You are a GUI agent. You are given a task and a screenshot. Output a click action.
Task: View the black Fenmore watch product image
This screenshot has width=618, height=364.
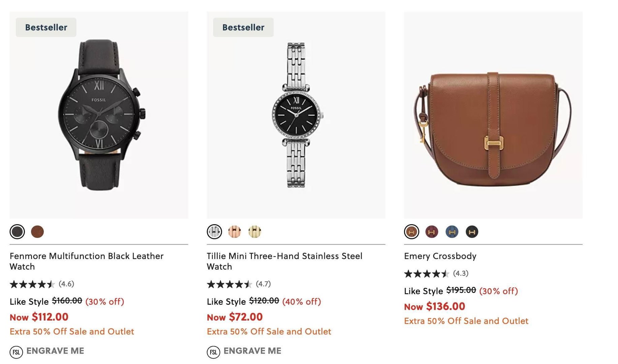(x=99, y=115)
